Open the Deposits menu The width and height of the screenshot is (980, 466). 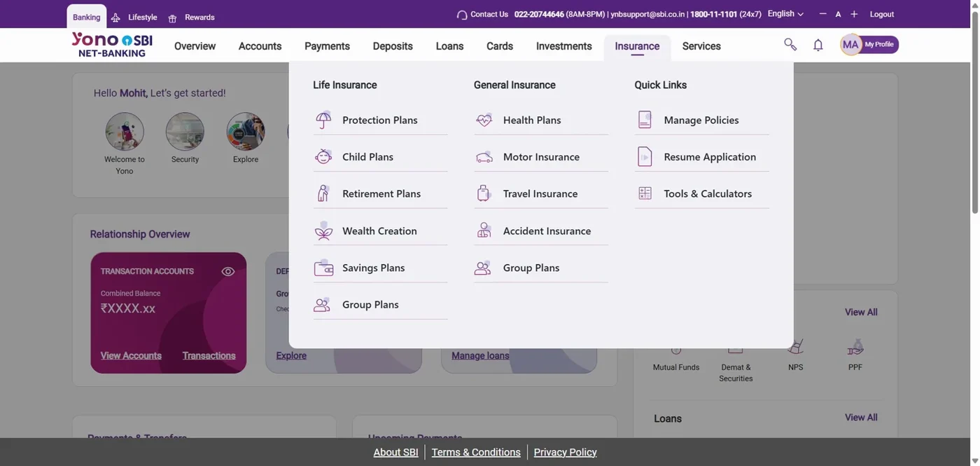[393, 46]
